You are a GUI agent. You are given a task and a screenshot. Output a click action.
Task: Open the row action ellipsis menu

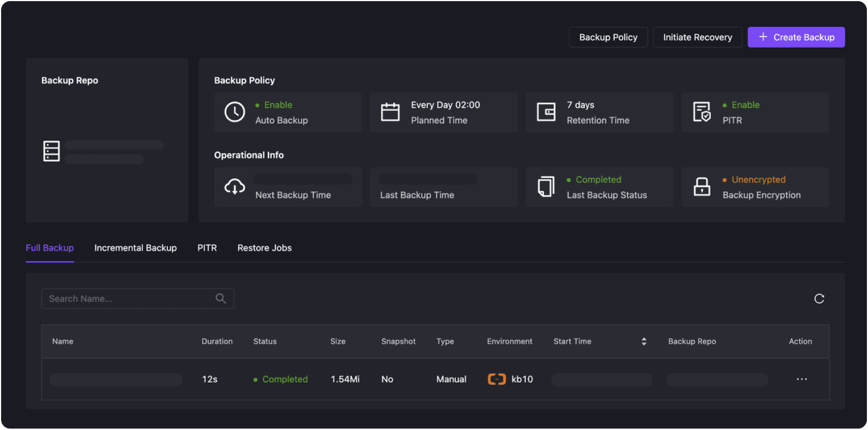pyautogui.click(x=802, y=379)
